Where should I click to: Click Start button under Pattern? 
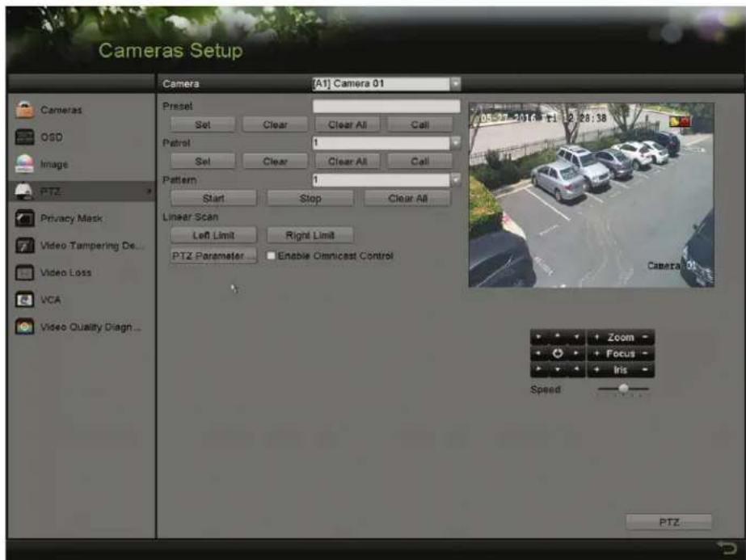point(213,199)
